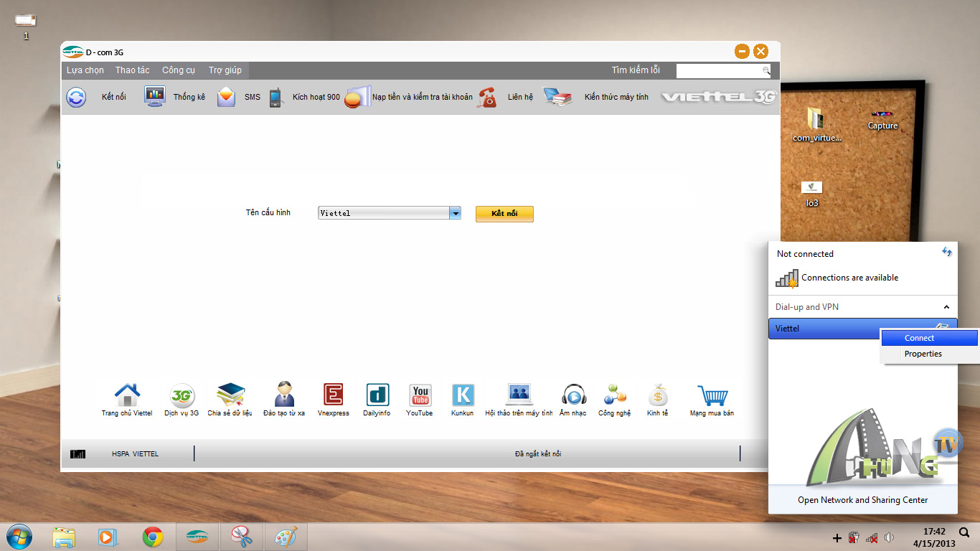
Task: Launch the YouTube shortcut icon
Action: click(x=420, y=395)
